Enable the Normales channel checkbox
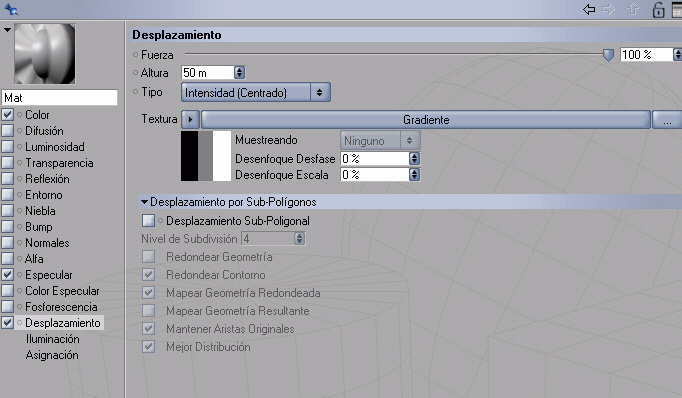The image size is (682, 398). pos(7,243)
